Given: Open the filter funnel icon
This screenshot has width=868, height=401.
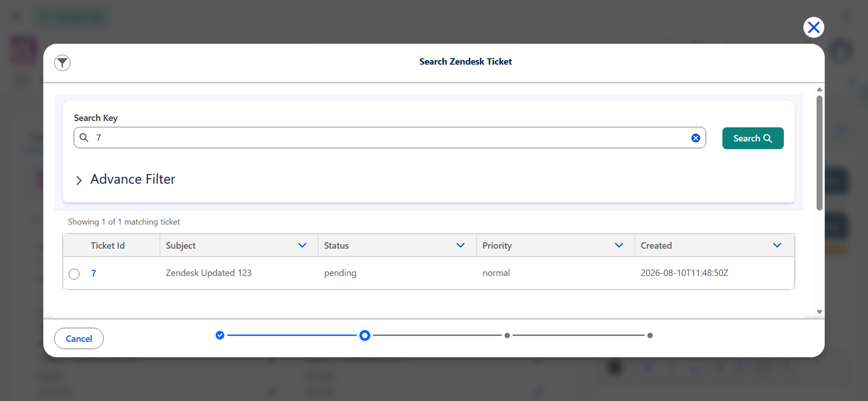Looking at the screenshot, I should [x=62, y=63].
